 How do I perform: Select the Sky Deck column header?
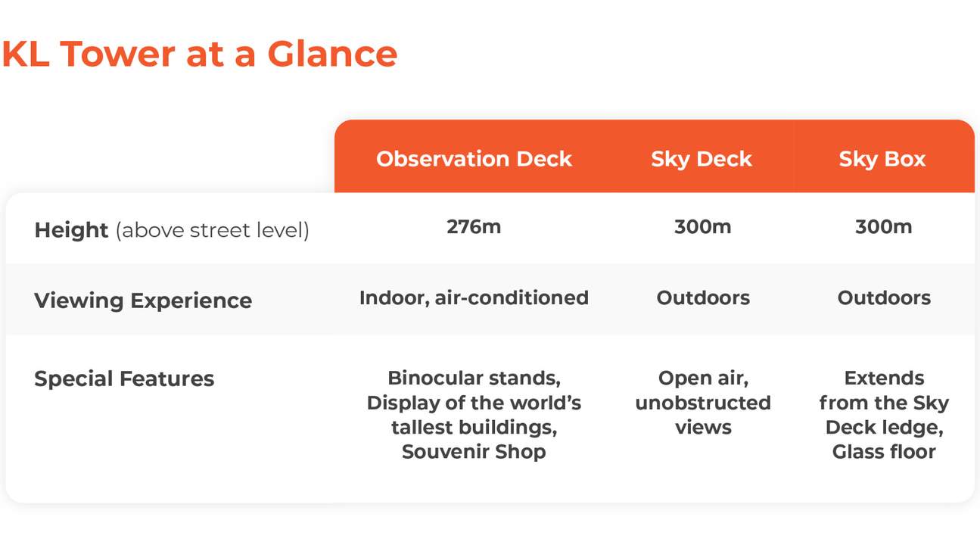[x=702, y=159]
